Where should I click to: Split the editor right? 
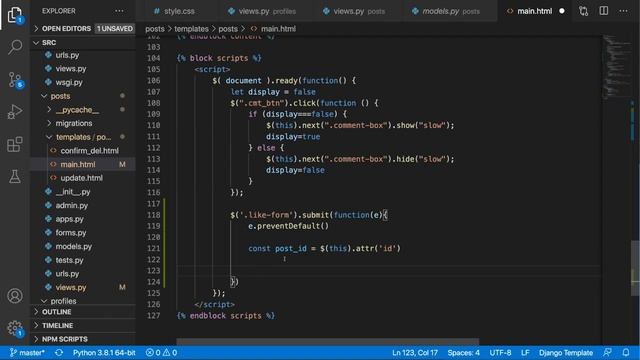click(x=604, y=11)
